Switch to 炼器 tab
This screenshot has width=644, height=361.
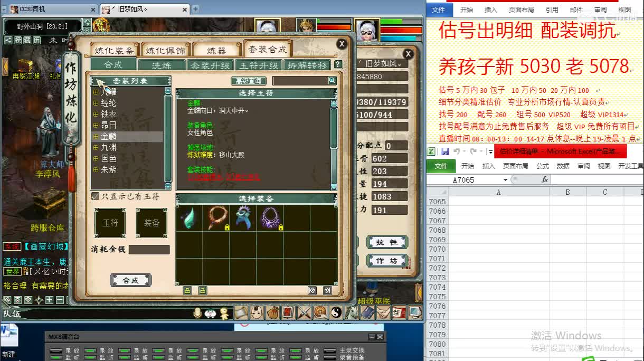[216, 51]
